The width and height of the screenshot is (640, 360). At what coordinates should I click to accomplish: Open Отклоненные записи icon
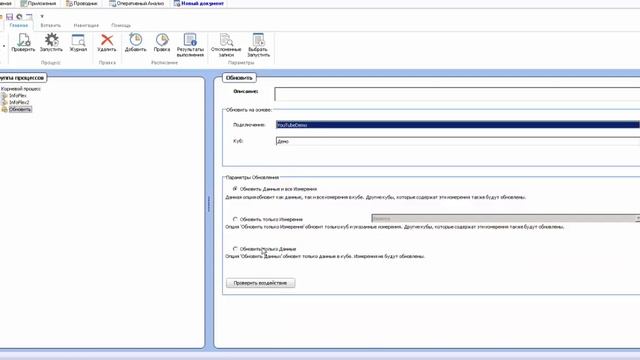point(226,45)
